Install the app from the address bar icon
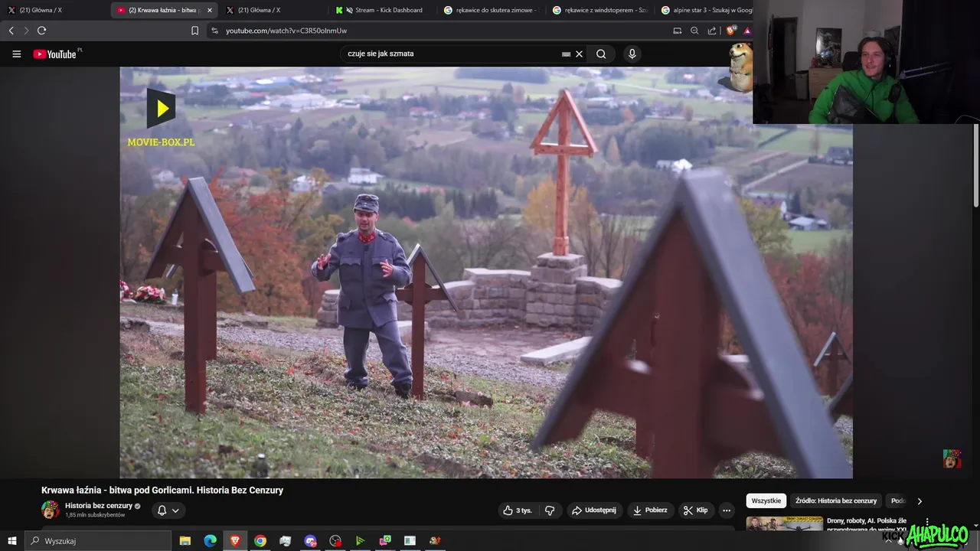 point(678,31)
